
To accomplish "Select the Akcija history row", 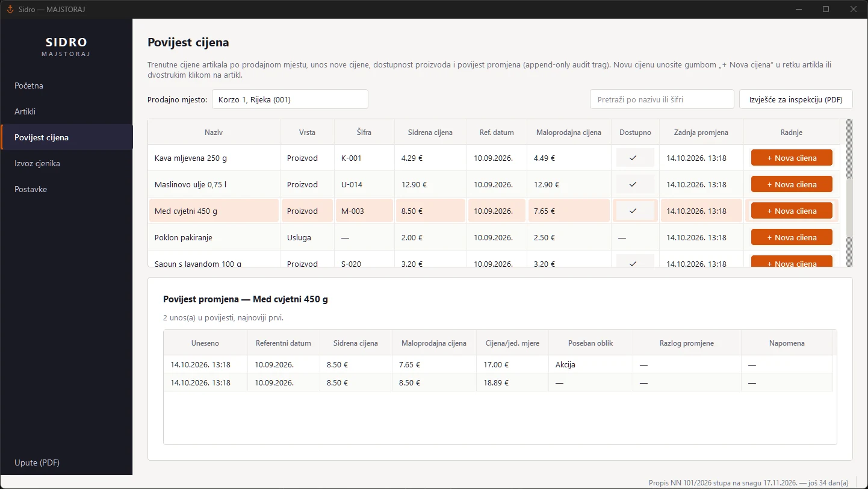I will [498, 364].
